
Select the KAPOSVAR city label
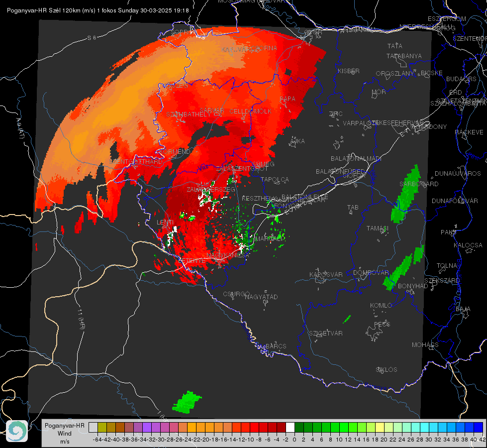tap(326, 274)
